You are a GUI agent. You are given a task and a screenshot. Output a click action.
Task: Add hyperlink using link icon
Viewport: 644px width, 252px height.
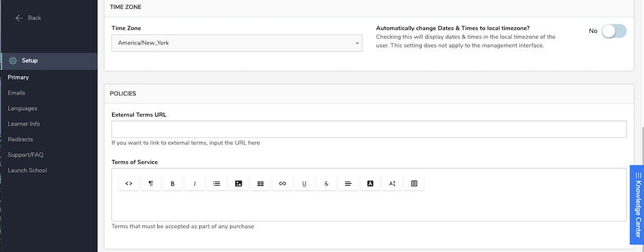(x=283, y=184)
